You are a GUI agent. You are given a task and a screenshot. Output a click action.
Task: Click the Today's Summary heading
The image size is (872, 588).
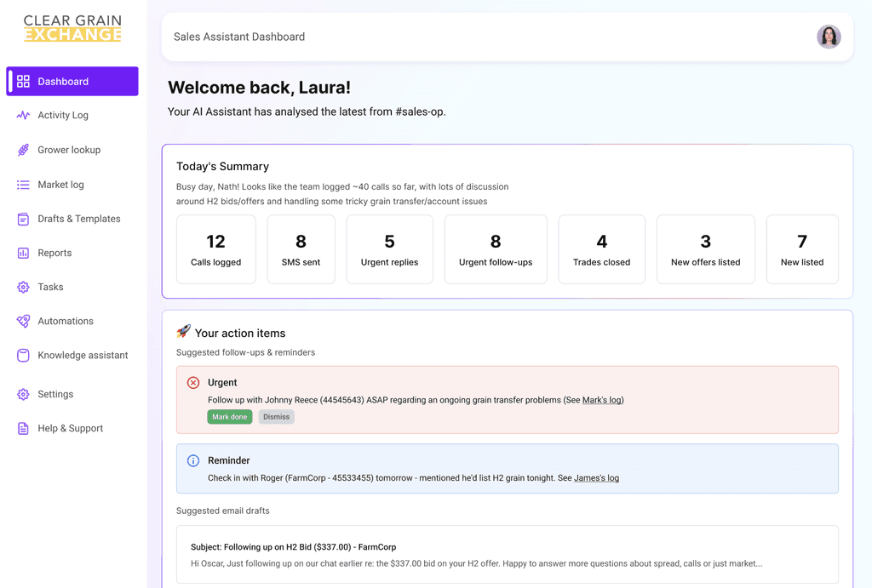pos(222,166)
